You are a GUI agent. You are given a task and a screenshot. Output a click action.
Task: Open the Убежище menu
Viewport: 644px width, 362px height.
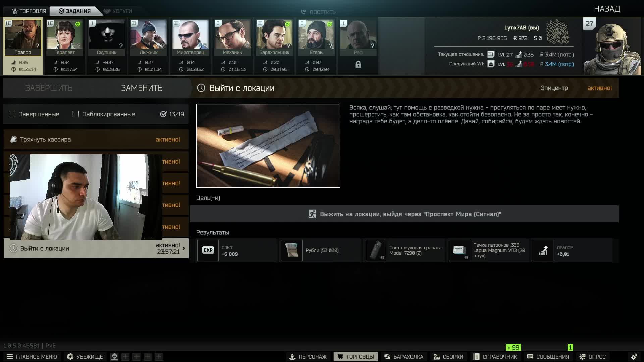coord(85,357)
